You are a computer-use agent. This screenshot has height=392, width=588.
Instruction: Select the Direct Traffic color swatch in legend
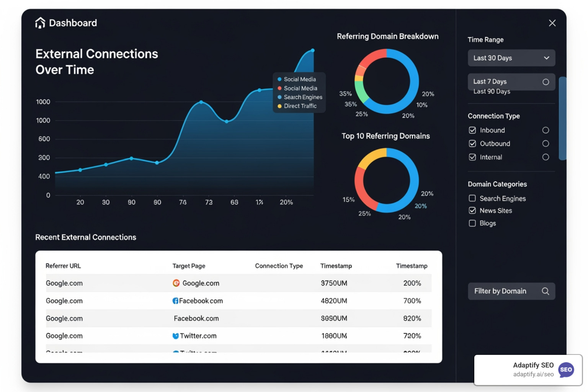coord(279,106)
